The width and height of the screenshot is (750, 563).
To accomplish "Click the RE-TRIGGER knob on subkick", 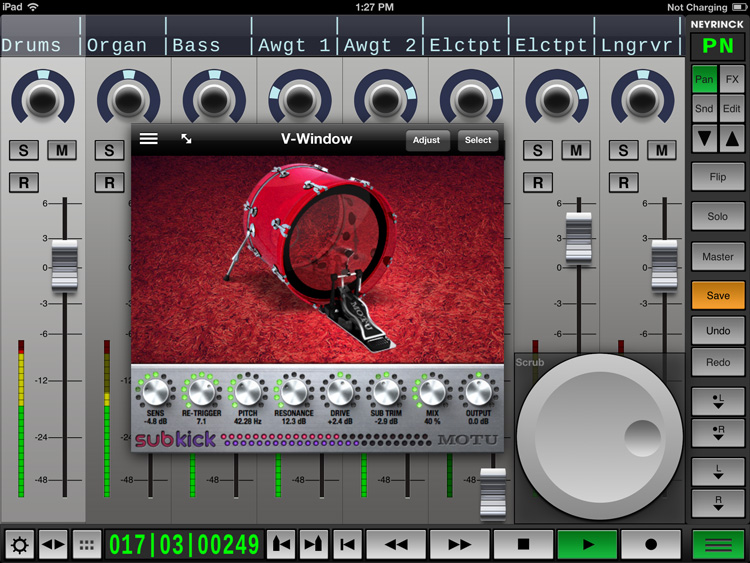I will point(201,391).
